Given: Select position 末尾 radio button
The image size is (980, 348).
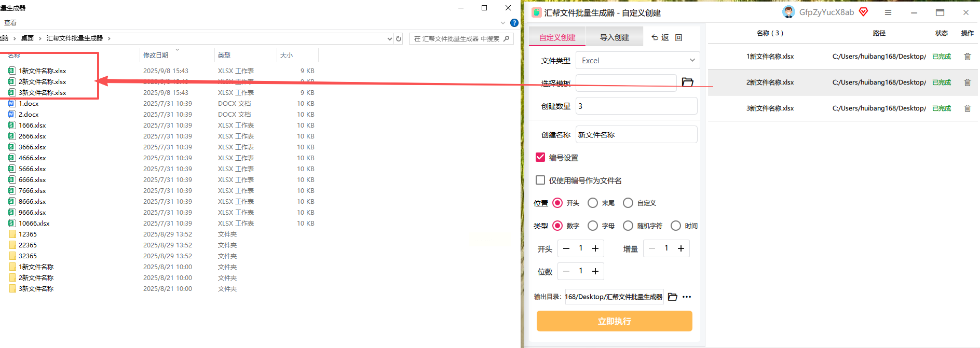Looking at the screenshot, I should point(593,203).
